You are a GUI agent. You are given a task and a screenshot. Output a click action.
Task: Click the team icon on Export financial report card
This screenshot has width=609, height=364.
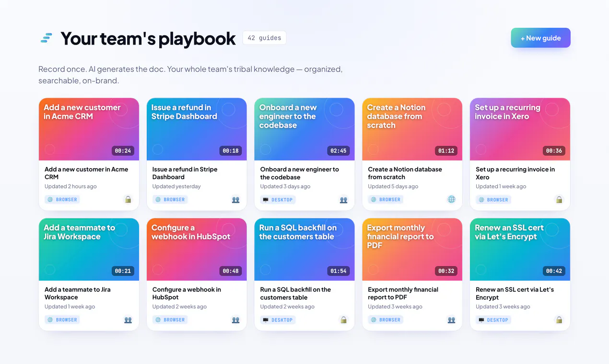point(451,319)
